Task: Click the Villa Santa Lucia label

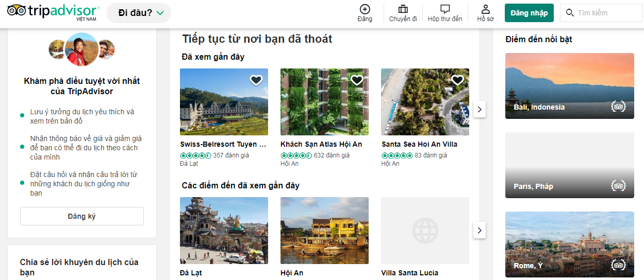Action: (410, 273)
